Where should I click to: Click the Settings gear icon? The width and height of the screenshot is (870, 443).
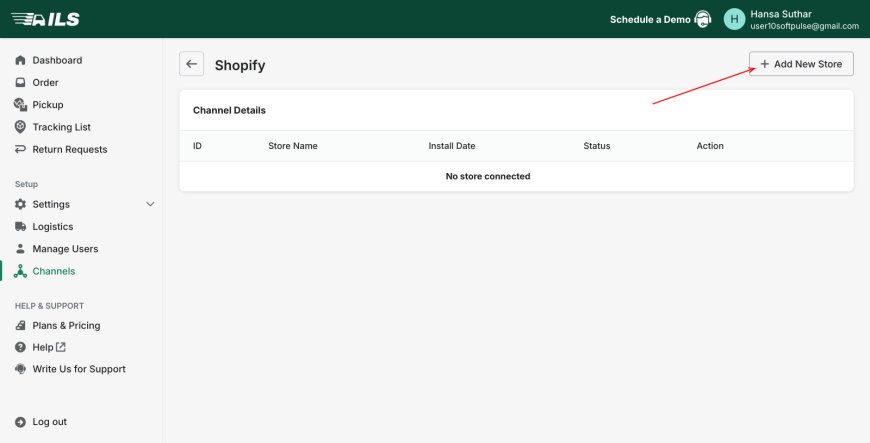(21, 204)
